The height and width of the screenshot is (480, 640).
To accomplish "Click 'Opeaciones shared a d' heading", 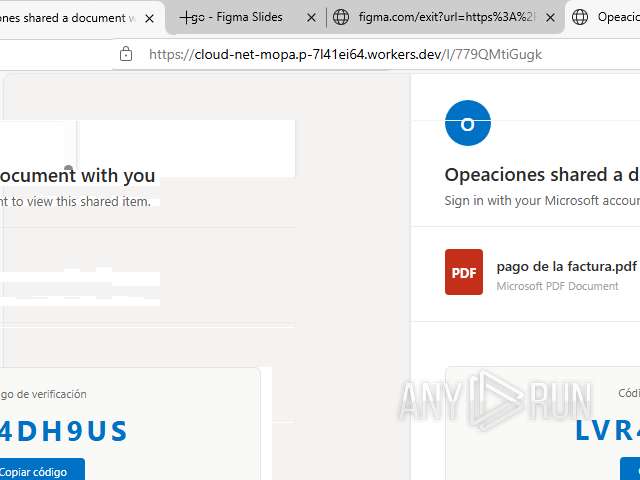I will (x=542, y=175).
